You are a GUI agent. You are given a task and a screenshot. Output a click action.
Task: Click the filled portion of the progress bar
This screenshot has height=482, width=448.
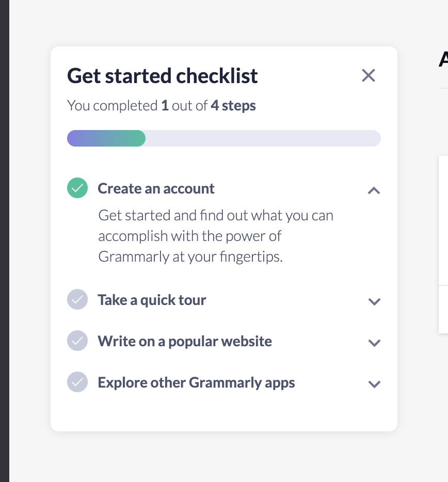coord(106,138)
